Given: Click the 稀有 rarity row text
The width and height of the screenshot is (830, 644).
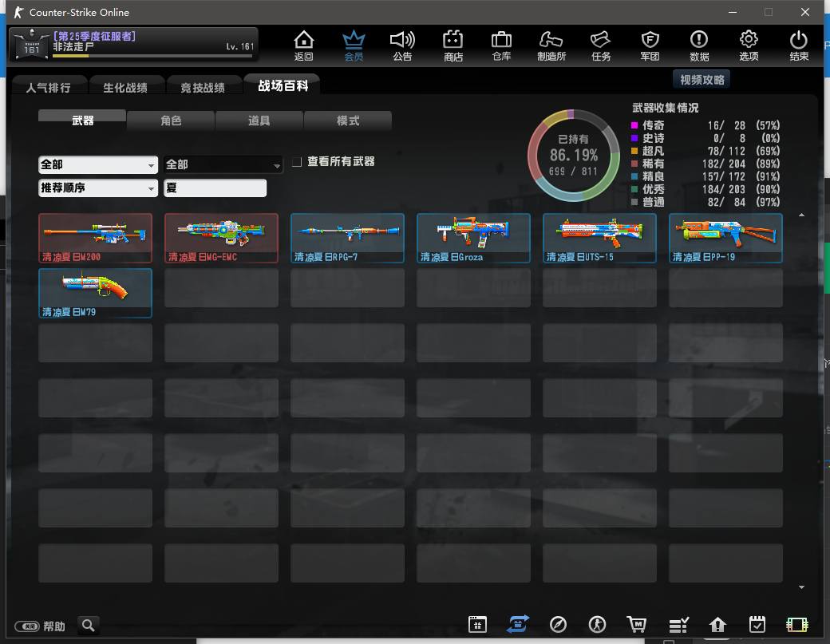Looking at the screenshot, I should point(653,164).
